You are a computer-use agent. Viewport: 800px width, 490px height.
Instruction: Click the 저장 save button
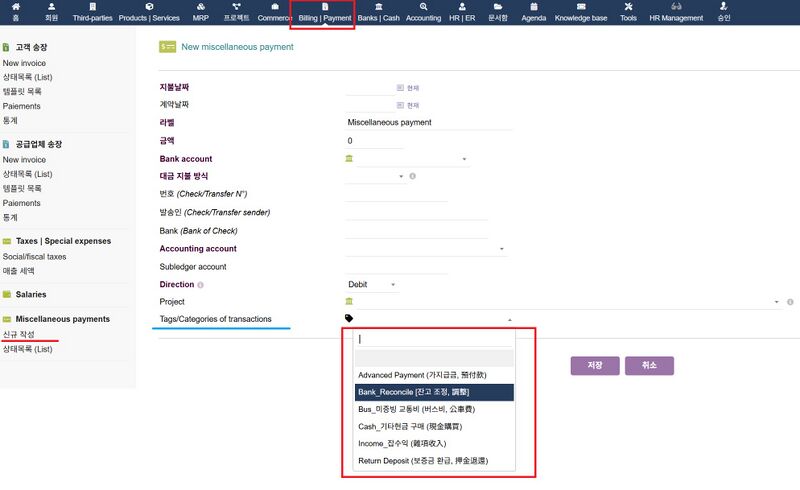[595, 366]
